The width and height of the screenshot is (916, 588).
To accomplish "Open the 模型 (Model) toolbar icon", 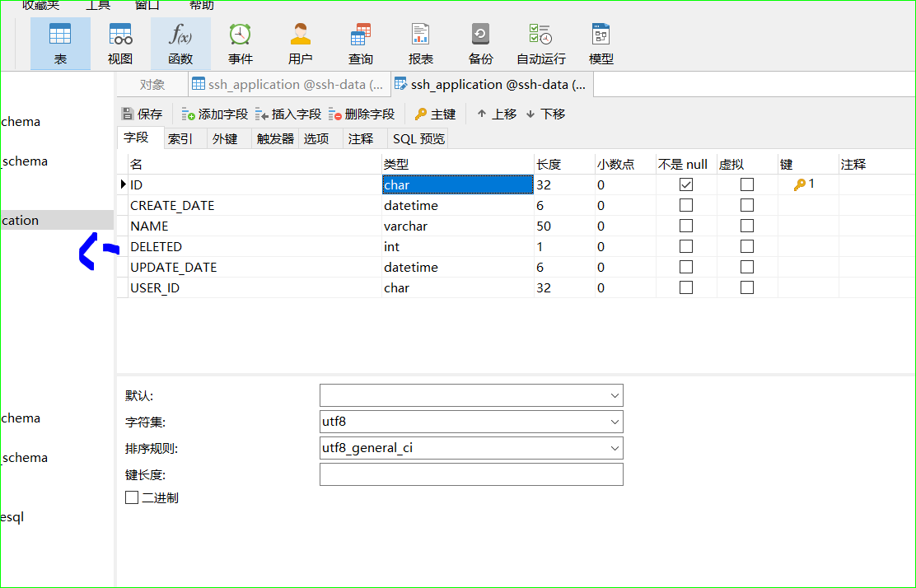I will pyautogui.click(x=601, y=44).
